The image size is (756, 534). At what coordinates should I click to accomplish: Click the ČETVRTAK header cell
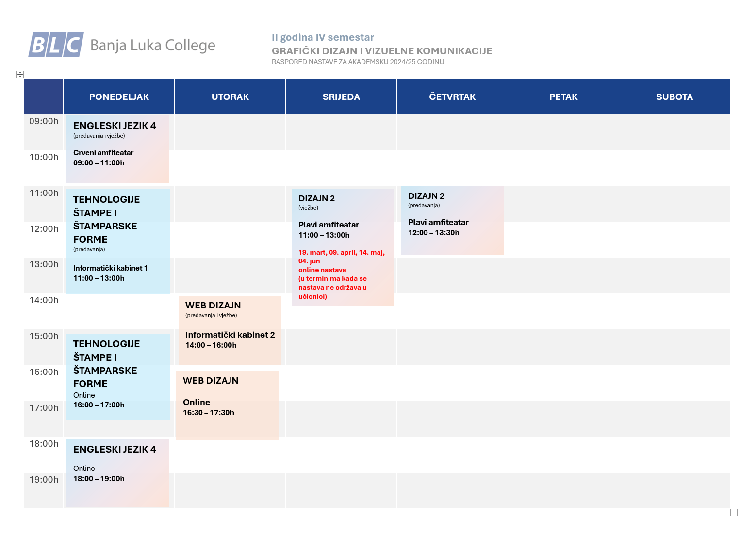click(452, 97)
